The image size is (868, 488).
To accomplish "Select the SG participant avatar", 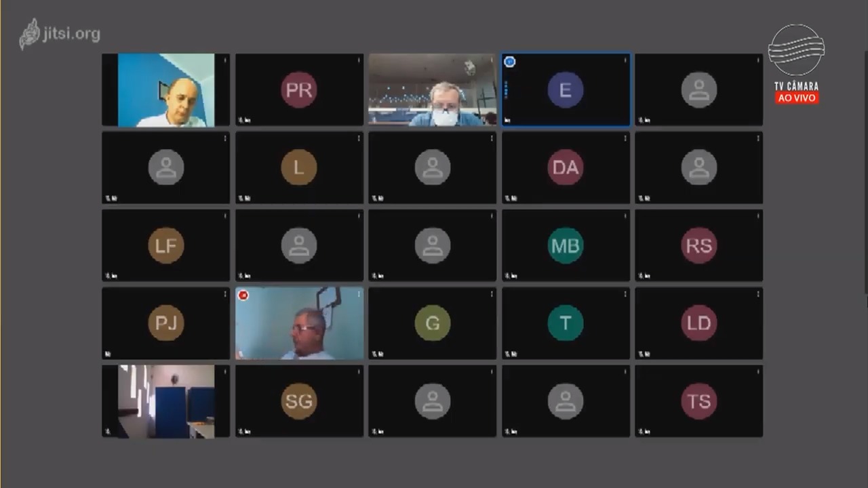I will [x=299, y=401].
